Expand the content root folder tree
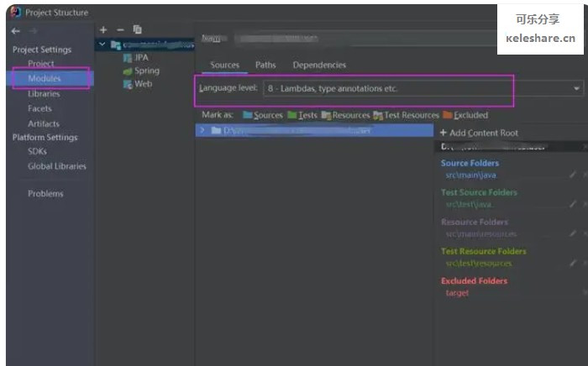 tap(202, 130)
